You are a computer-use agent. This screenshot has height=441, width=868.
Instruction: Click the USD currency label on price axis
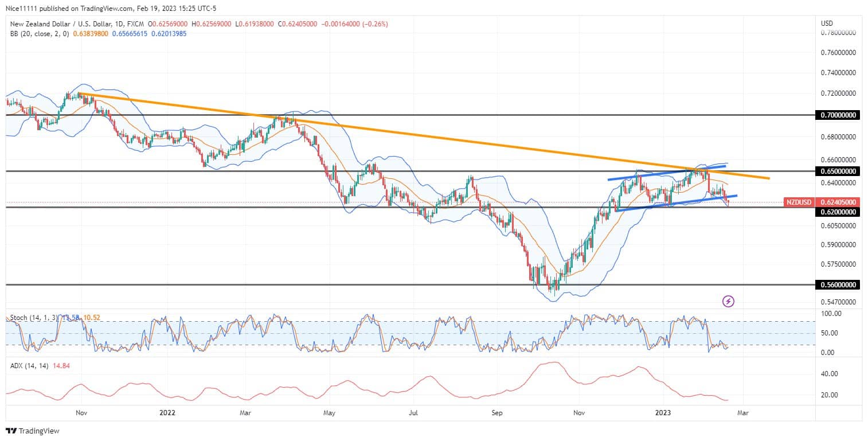827,24
